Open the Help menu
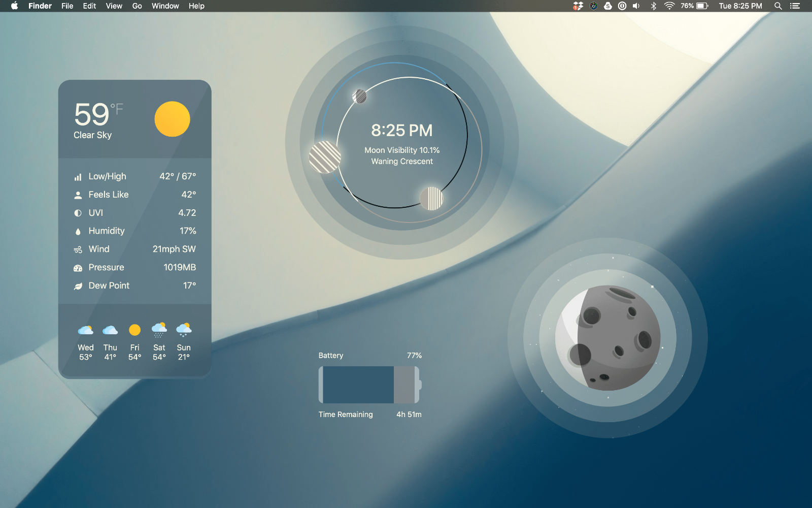Viewport: 812px width, 508px height. tap(196, 6)
